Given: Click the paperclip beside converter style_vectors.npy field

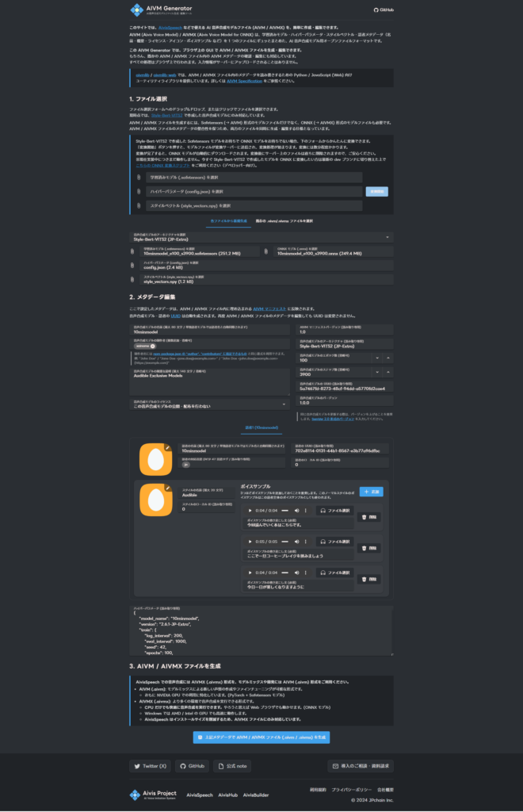Looking at the screenshot, I should [x=139, y=205].
